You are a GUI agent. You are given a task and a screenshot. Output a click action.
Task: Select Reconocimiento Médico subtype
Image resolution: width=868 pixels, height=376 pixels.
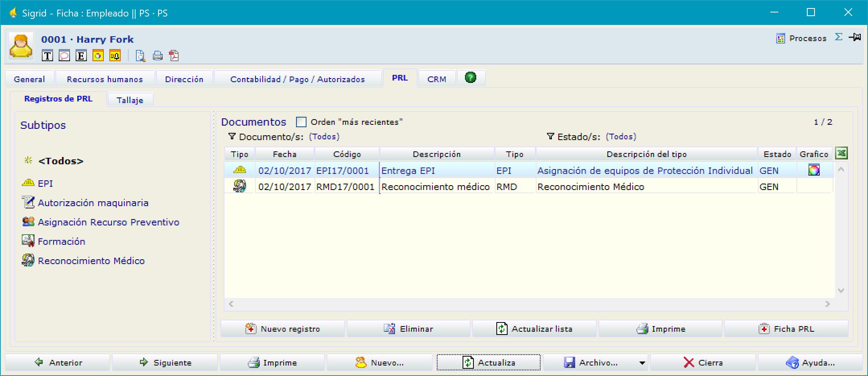click(x=91, y=261)
